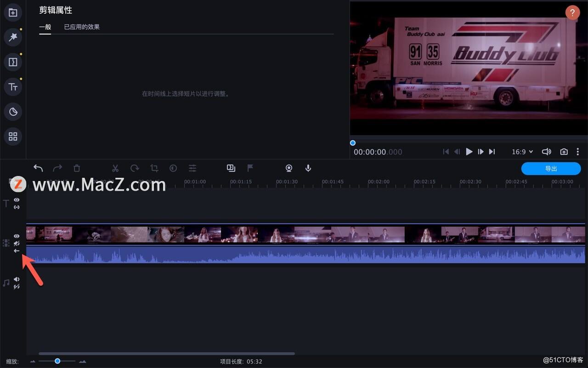Open clip properties sliders icon
Screen dimensions: 588x368
192,168
